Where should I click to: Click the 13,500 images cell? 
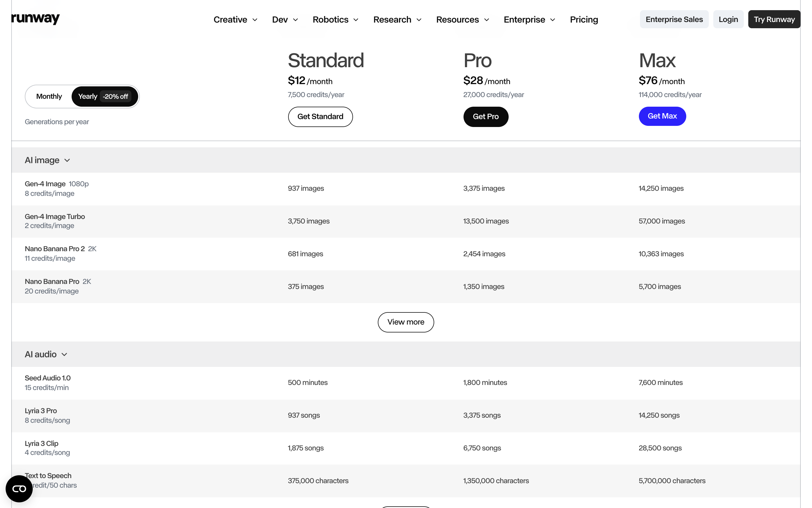tap(486, 221)
